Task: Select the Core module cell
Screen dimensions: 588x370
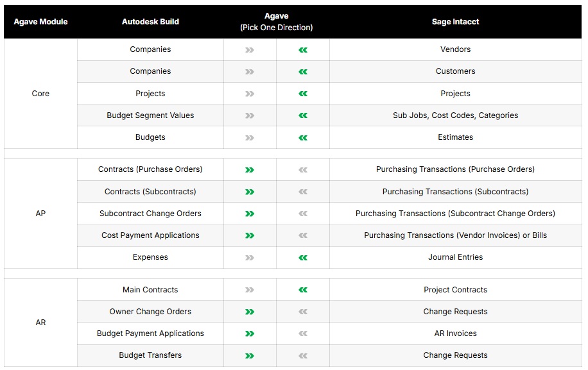Action: click(x=40, y=94)
